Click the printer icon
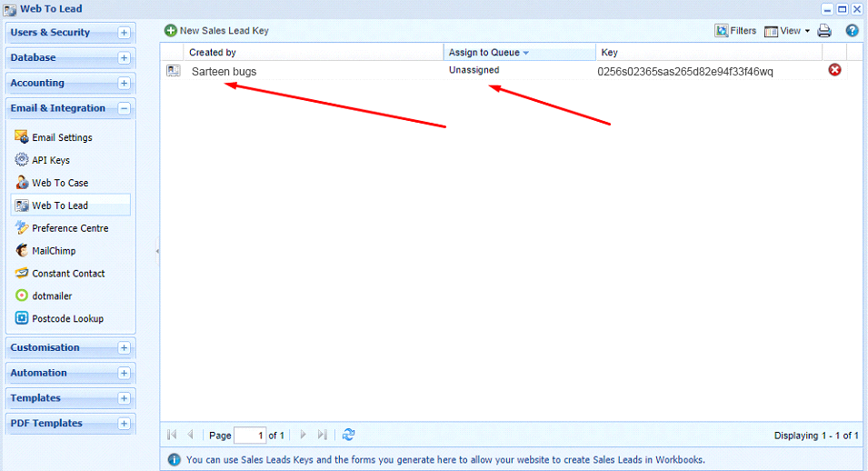The height and width of the screenshot is (471, 868). 824,31
